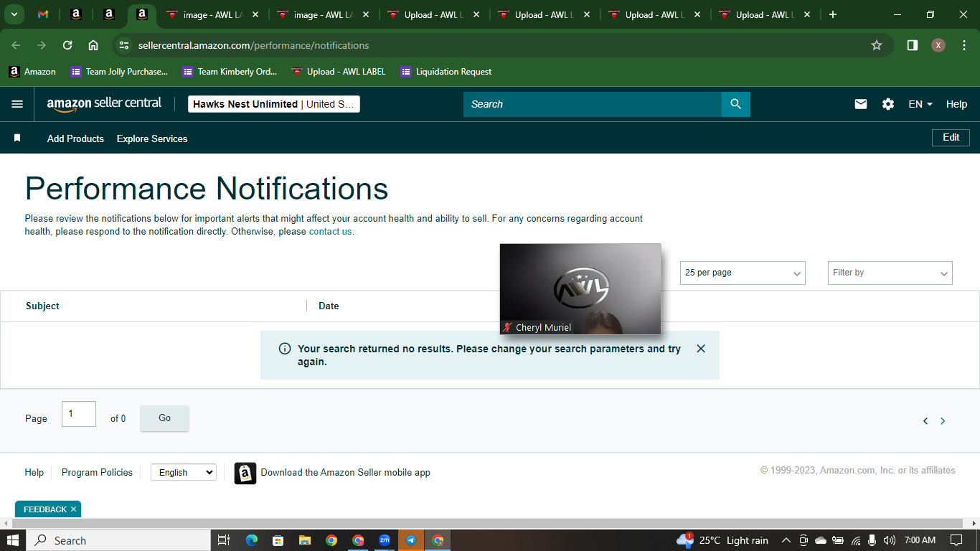Reload the current page
The height and width of the screenshot is (551, 980).
click(x=67, y=45)
